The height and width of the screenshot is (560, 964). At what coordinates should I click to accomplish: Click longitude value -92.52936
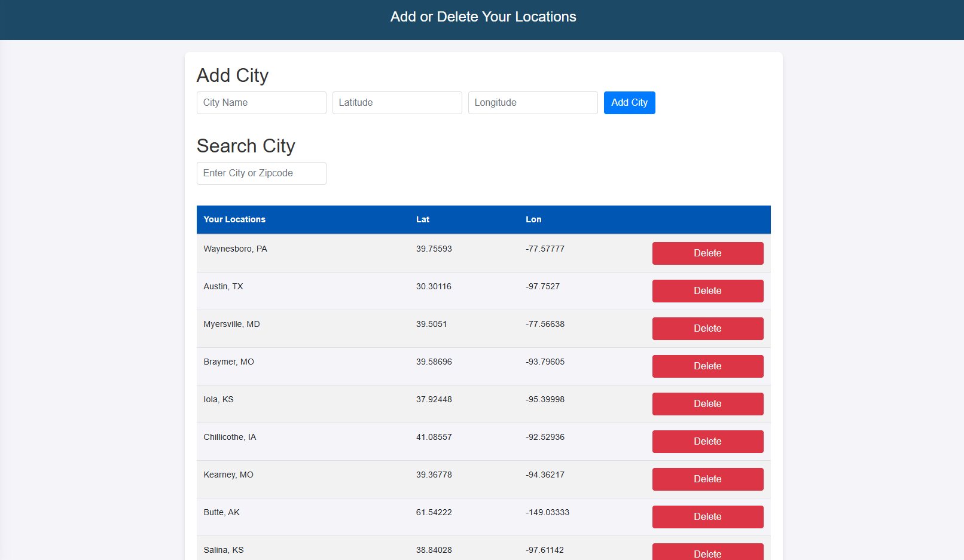[x=545, y=437]
